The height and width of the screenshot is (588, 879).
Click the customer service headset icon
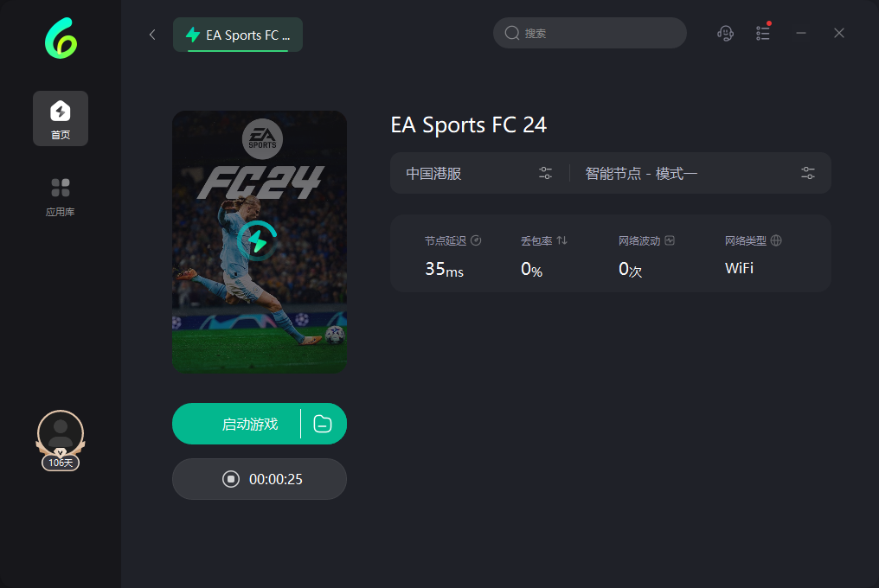point(726,33)
